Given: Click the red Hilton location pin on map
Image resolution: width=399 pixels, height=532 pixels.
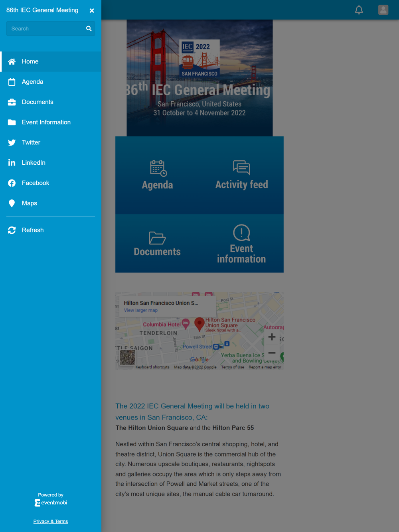Looking at the screenshot, I should pyautogui.click(x=199, y=324).
